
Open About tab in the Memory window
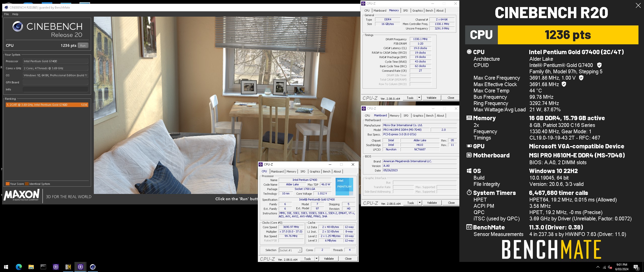click(440, 11)
